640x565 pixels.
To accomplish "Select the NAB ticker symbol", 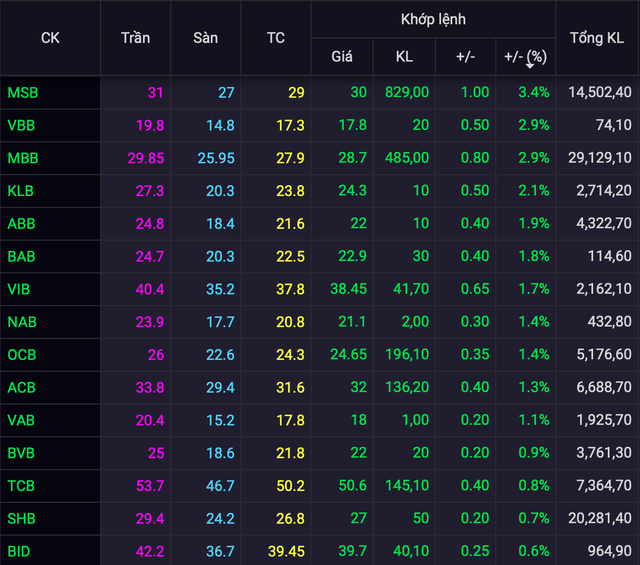I will point(21,321).
